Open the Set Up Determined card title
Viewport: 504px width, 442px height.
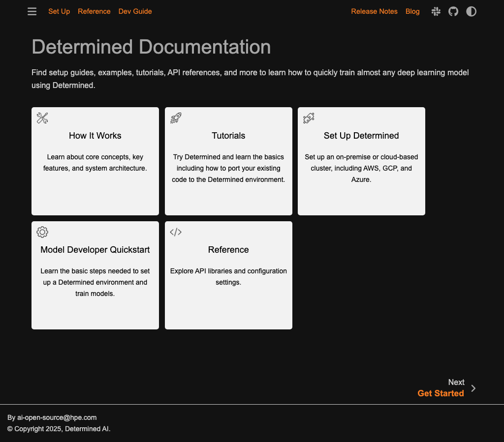361,136
